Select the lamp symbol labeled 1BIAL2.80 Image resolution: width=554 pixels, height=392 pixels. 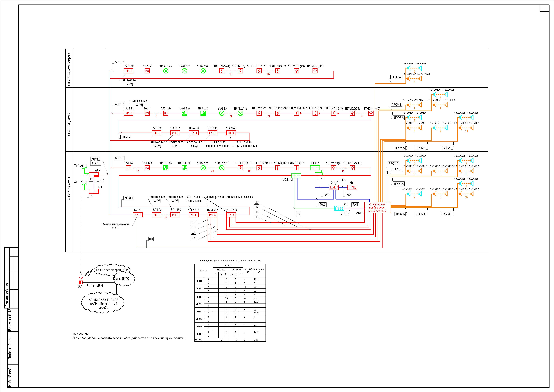(203, 71)
